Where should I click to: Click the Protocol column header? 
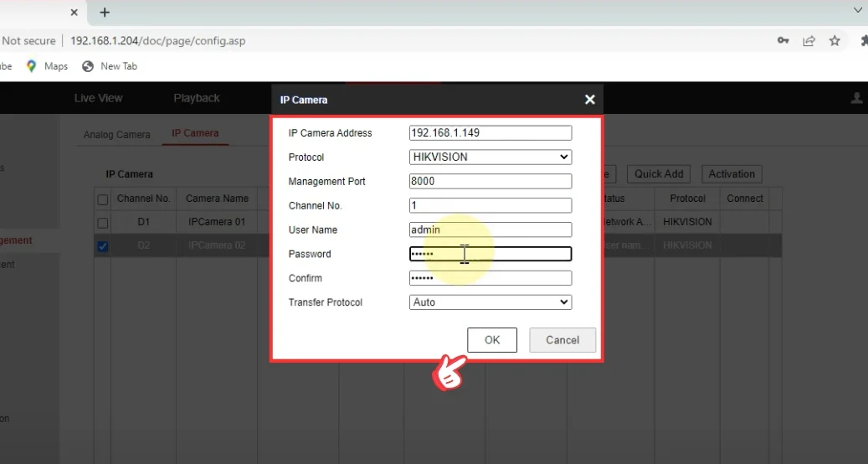click(x=687, y=198)
